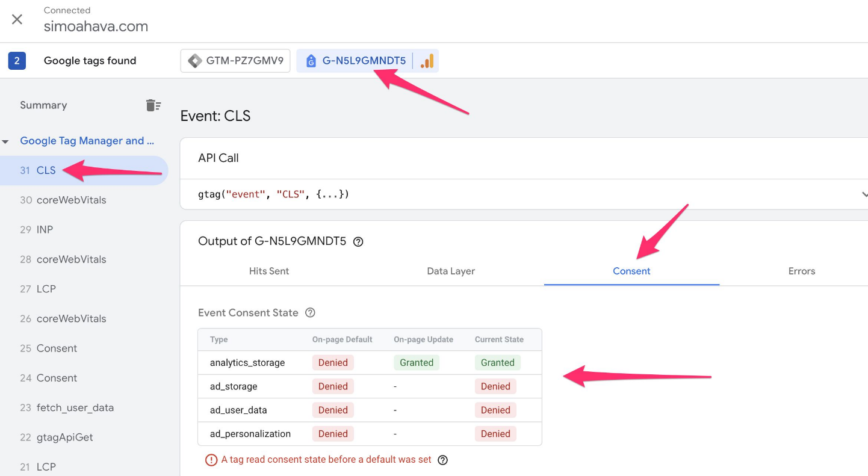
Task: Click the On-page Default column header
Action: [343, 339]
